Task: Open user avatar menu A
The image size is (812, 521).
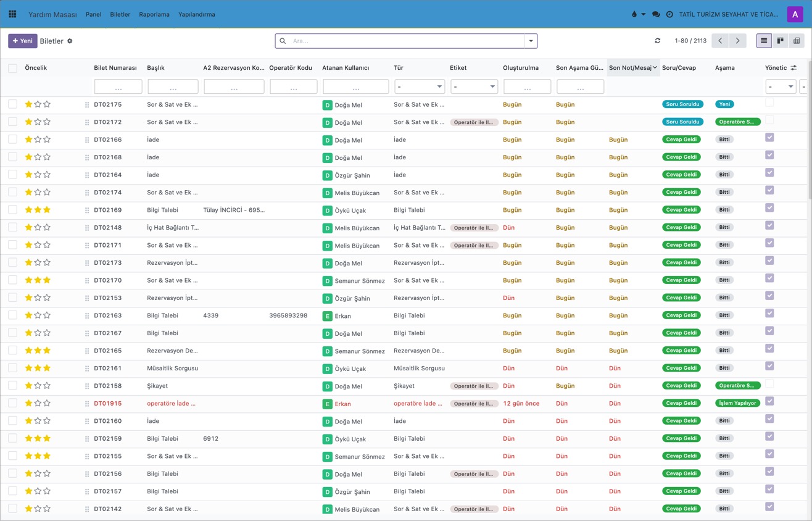Action: (x=795, y=14)
